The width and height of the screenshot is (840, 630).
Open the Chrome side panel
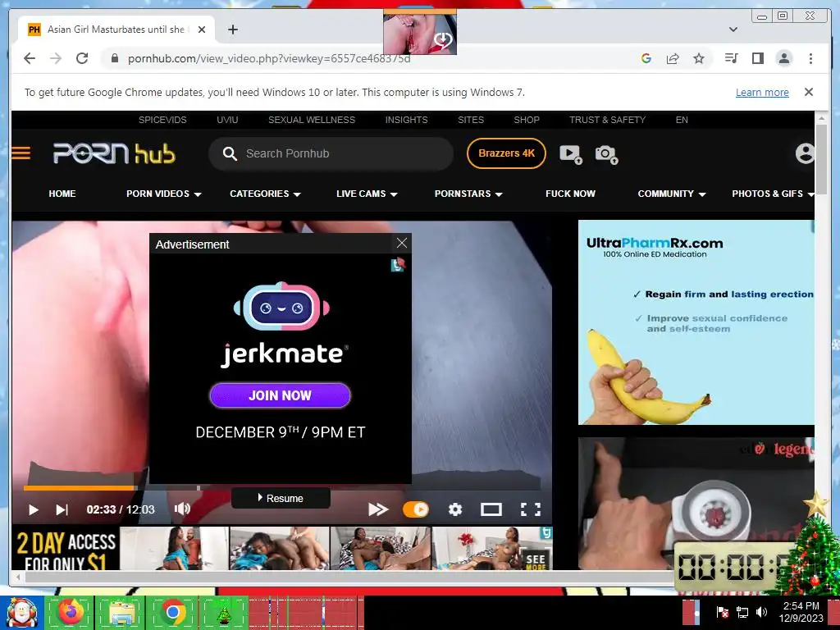point(757,58)
